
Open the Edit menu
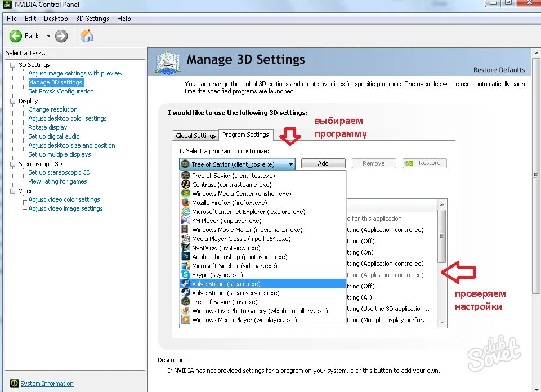pyautogui.click(x=30, y=19)
